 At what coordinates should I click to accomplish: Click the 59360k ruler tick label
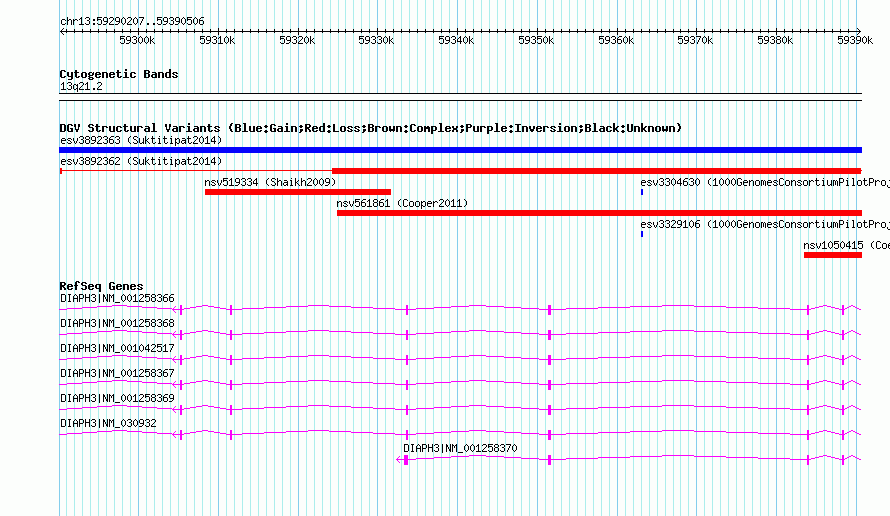click(x=616, y=40)
